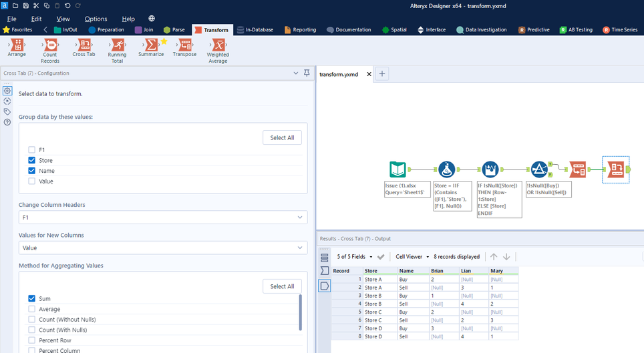The width and height of the screenshot is (644, 353).
Task: Click the globe language icon
Action: click(x=152, y=19)
